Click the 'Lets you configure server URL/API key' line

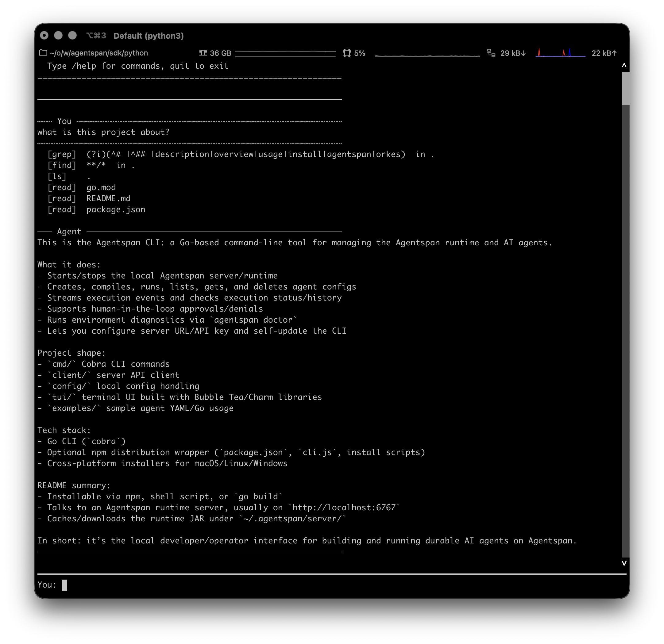click(x=192, y=331)
